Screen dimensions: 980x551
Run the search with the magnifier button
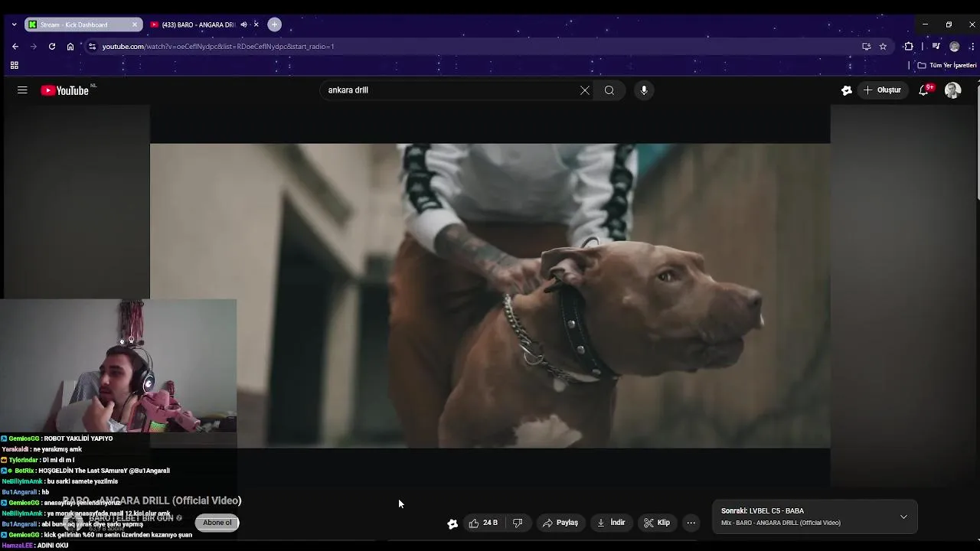[609, 90]
